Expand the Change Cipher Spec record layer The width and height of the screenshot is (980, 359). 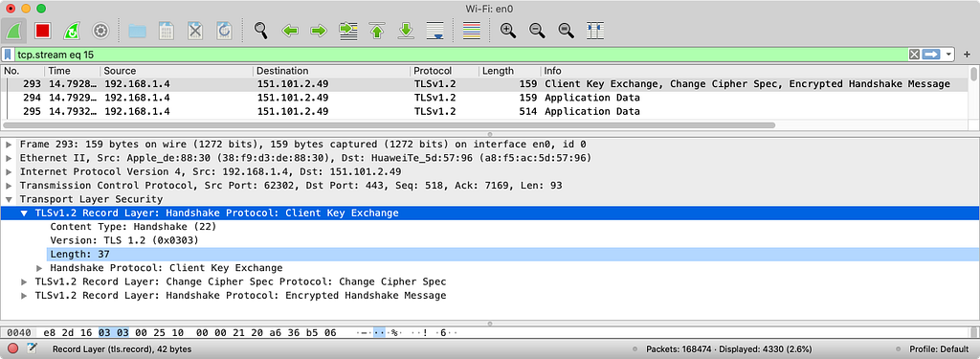[24, 281]
